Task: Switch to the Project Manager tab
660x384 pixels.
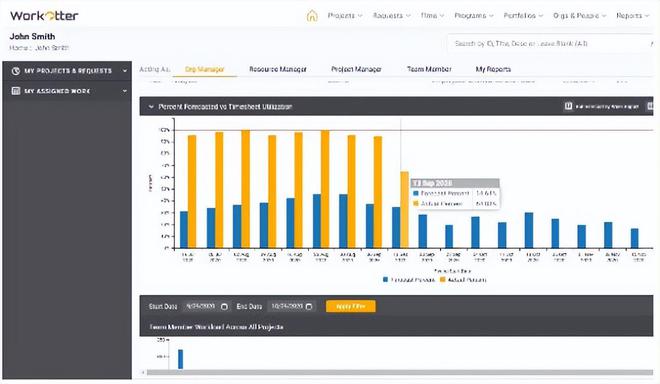Action: (x=356, y=69)
